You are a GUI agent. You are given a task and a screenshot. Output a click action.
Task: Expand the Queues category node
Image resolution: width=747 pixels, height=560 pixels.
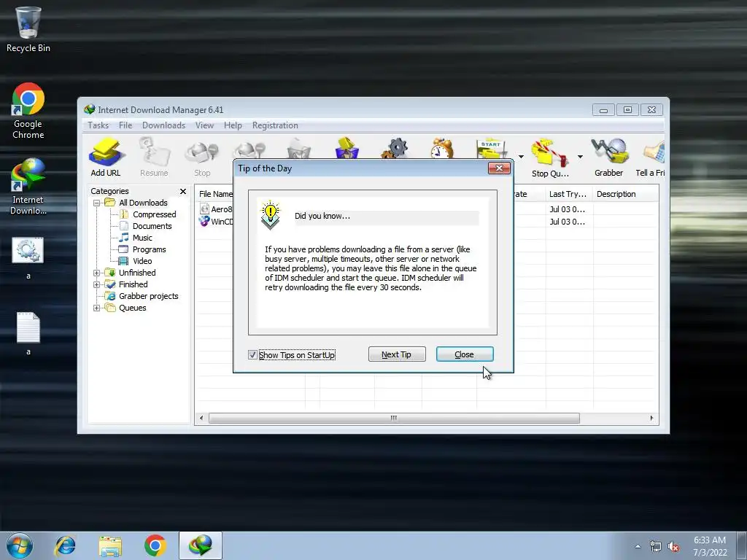pyautogui.click(x=97, y=308)
